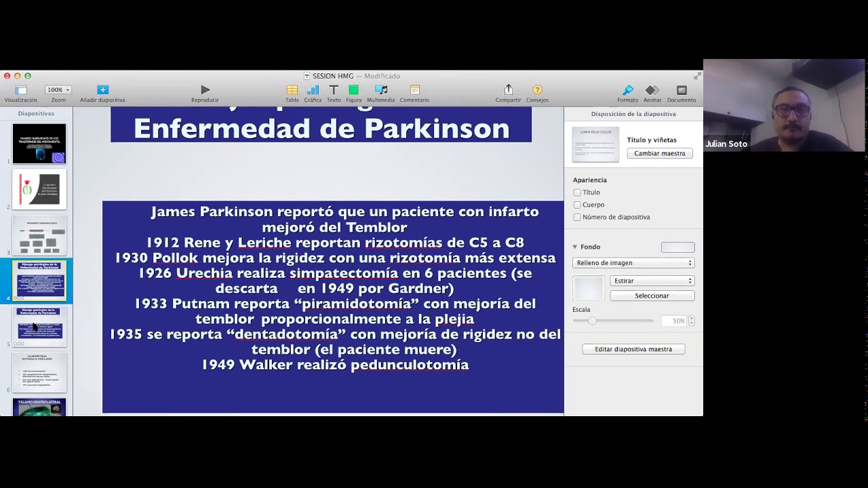Select slide 2 thumbnail in navigator

click(39, 189)
